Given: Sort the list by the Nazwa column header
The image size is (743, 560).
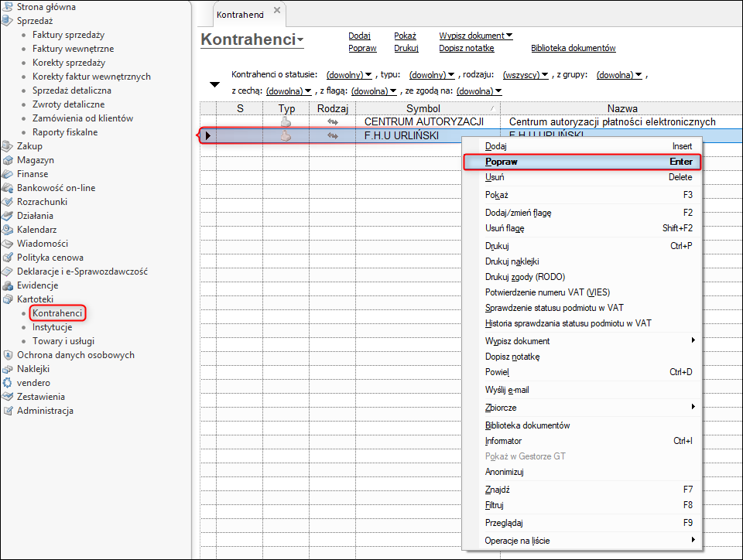Looking at the screenshot, I should coord(622,108).
